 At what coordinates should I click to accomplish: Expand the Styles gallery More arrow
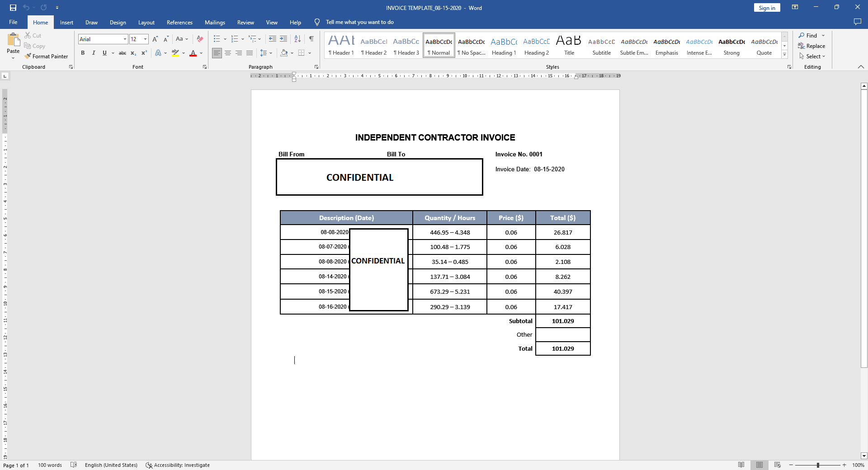(785, 55)
